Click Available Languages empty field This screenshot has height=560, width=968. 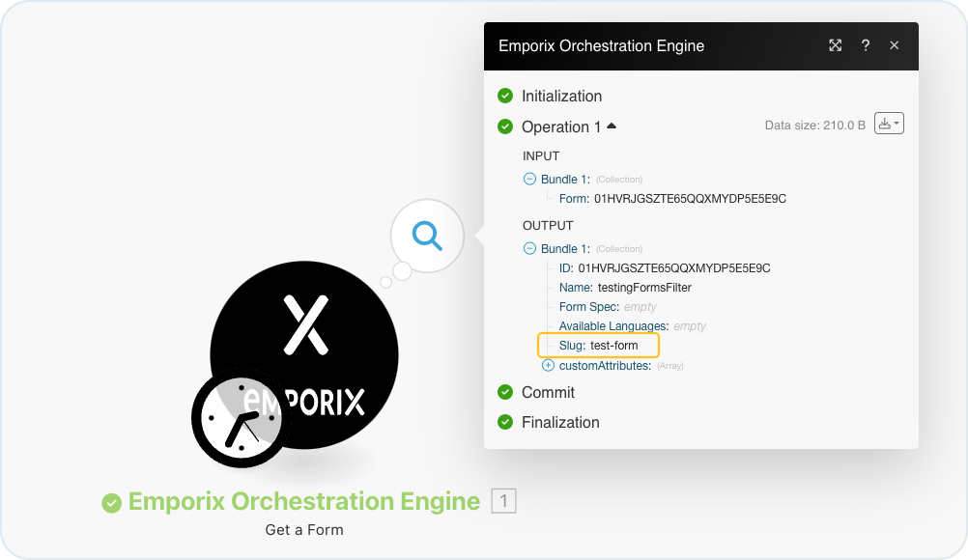point(690,325)
